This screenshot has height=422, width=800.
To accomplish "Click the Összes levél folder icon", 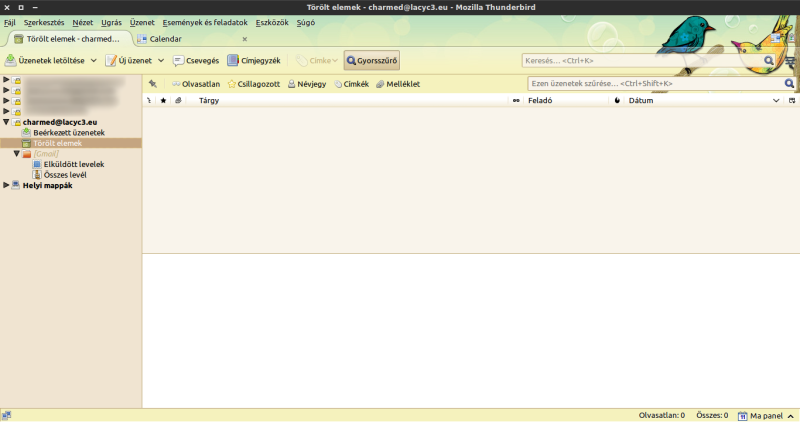I will click(x=37, y=175).
